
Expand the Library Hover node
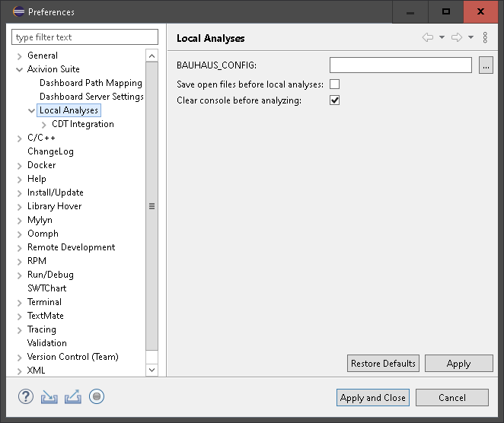point(20,207)
